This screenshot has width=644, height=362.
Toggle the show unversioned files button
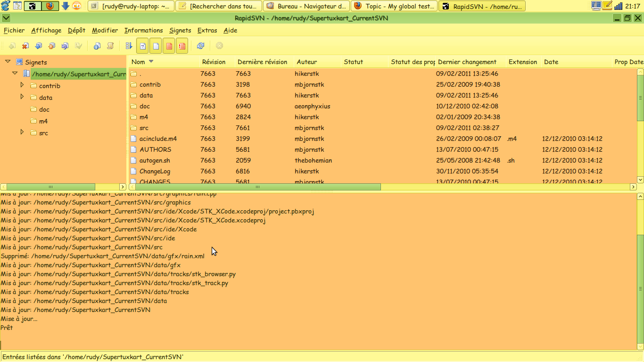[x=142, y=46]
